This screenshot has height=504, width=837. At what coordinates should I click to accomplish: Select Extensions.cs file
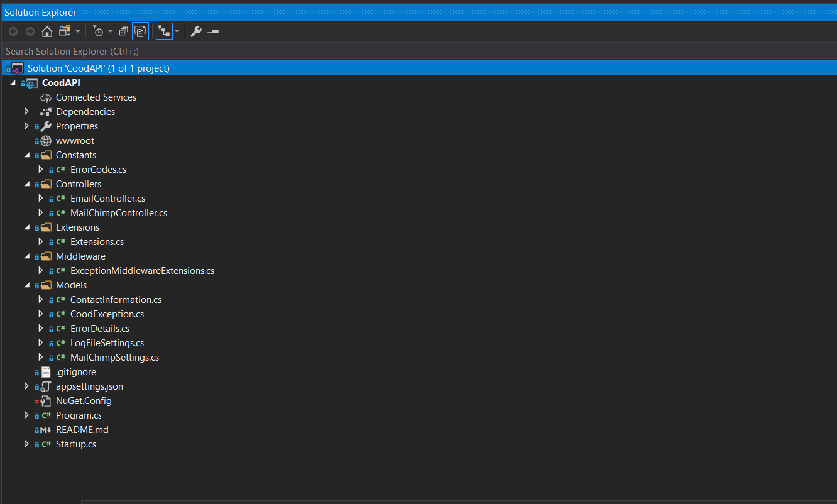click(97, 242)
